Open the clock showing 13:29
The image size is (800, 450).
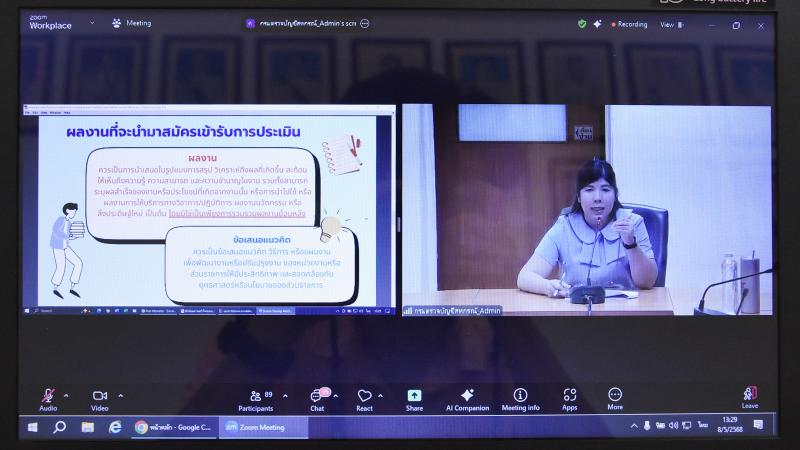[x=730, y=424]
